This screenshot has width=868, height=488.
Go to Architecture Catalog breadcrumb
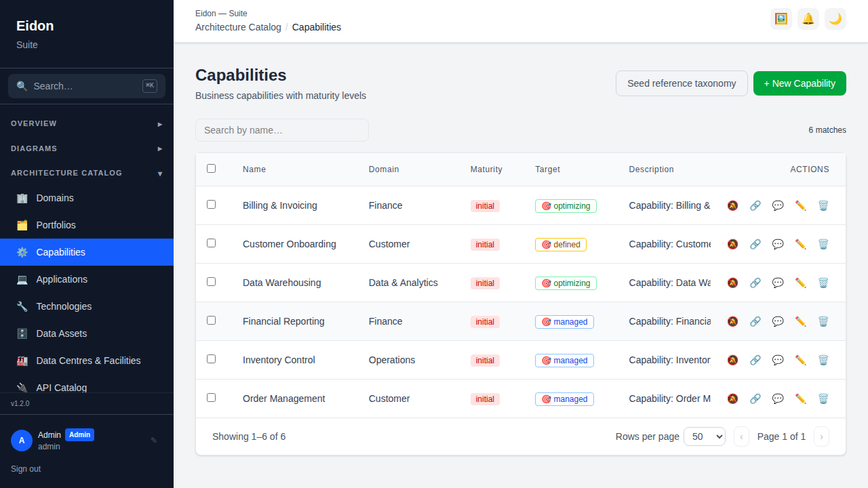click(x=238, y=27)
